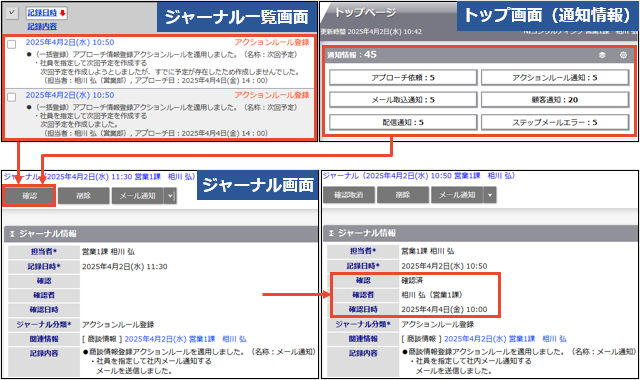Click the red sort arrow on 記録日時
The image size is (640, 380).
(62, 13)
